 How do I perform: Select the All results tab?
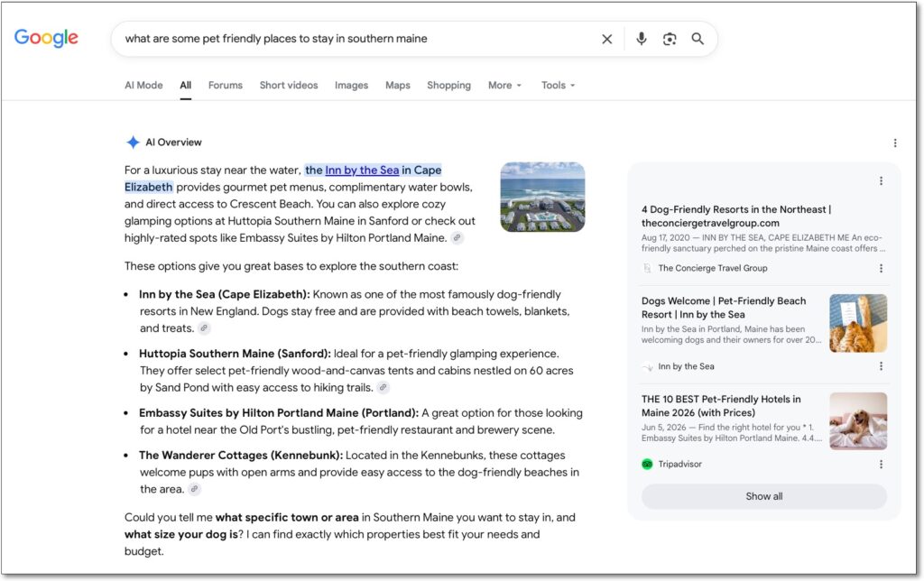click(186, 85)
